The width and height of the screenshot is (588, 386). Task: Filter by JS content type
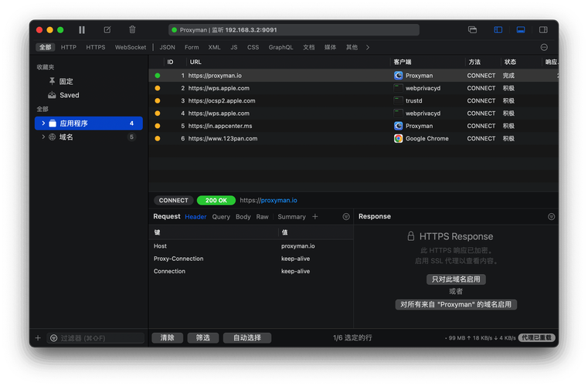(x=234, y=47)
